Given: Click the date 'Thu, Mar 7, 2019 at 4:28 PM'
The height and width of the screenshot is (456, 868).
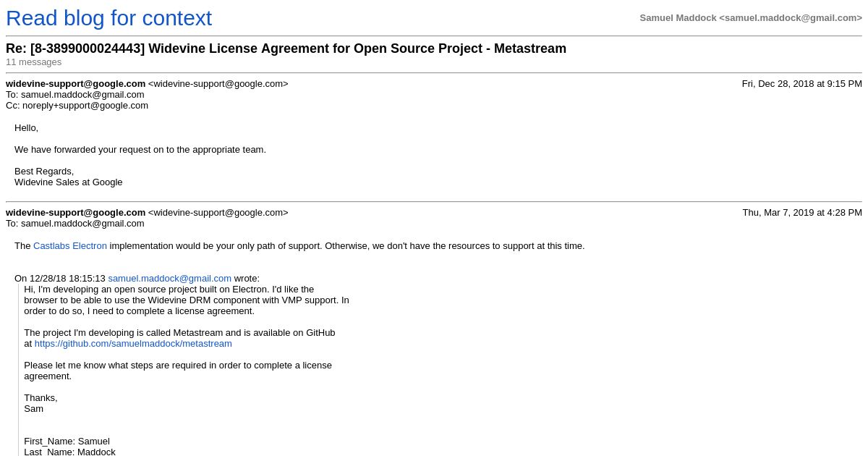Looking at the screenshot, I should pos(802,212).
